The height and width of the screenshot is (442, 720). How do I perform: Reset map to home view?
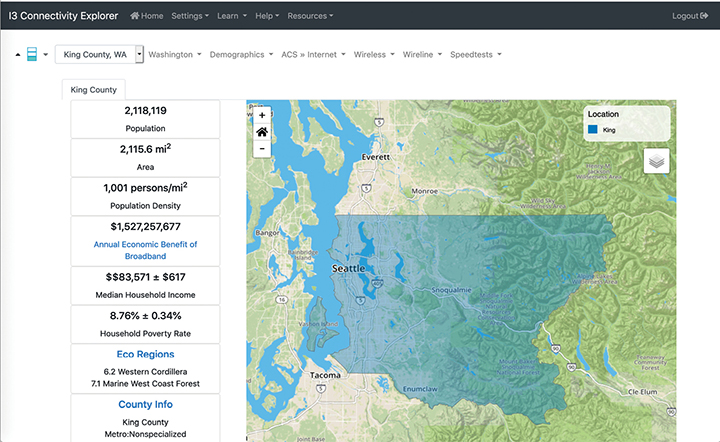262,132
